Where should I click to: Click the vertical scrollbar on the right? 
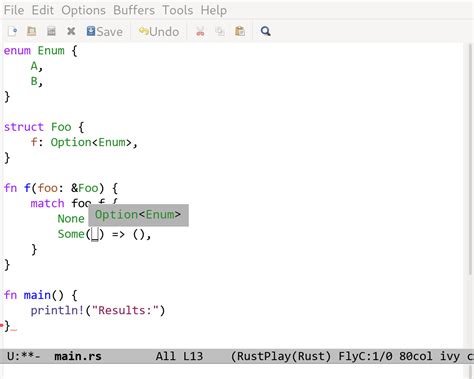tap(470, 160)
